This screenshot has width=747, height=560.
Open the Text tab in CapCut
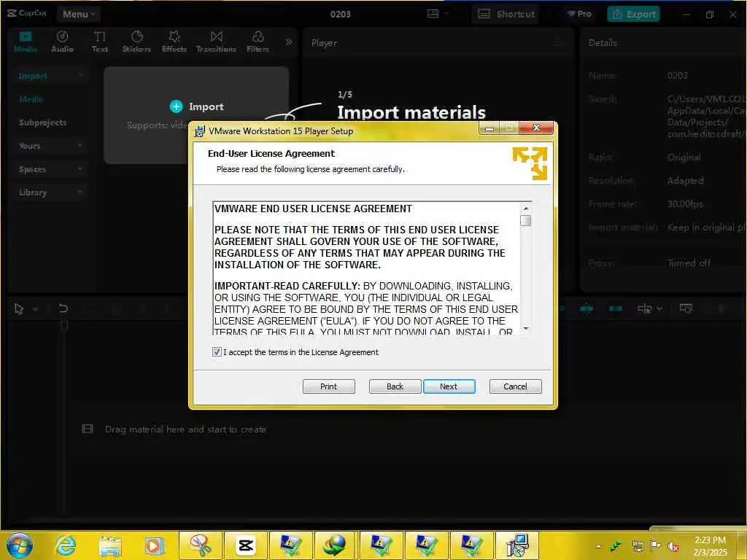pos(99,42)
